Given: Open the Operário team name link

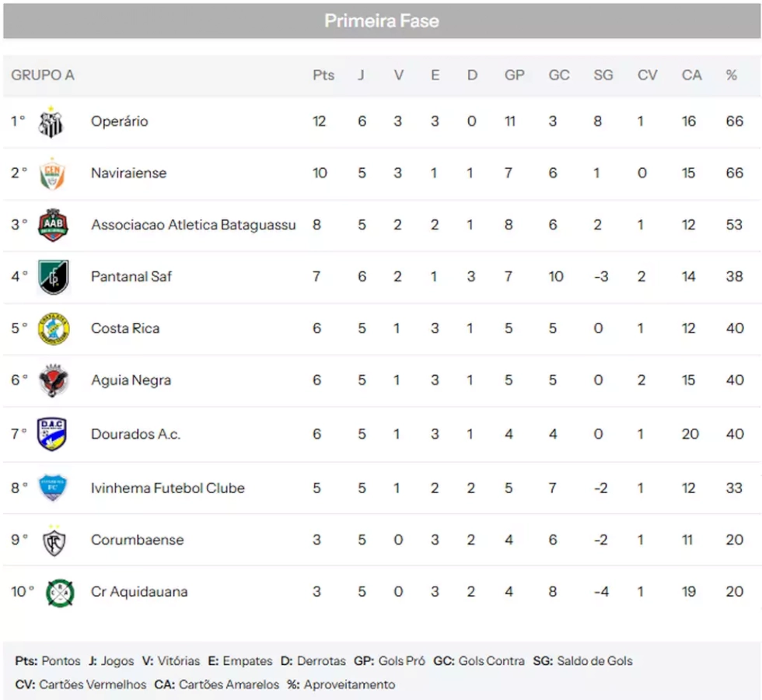Looking at the screenshot, I should (120, 121).
